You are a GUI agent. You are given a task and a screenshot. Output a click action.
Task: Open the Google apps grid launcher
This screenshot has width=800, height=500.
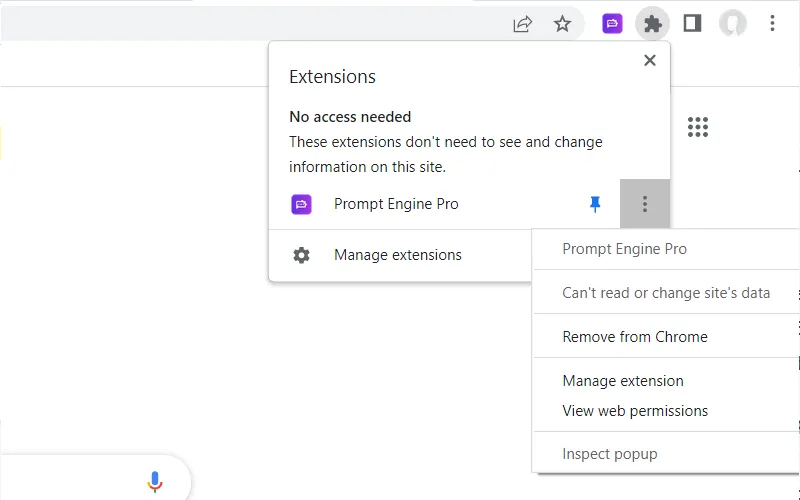point(698,127)
